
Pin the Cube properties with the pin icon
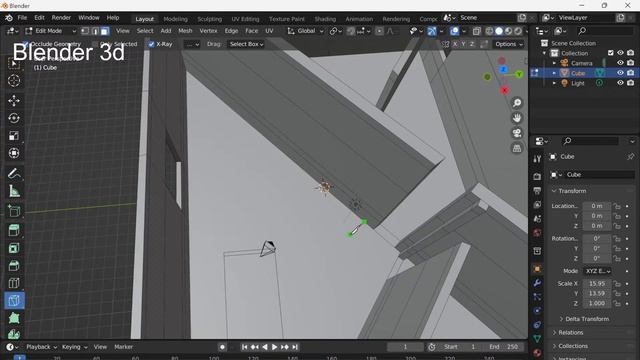pos(631,157)
